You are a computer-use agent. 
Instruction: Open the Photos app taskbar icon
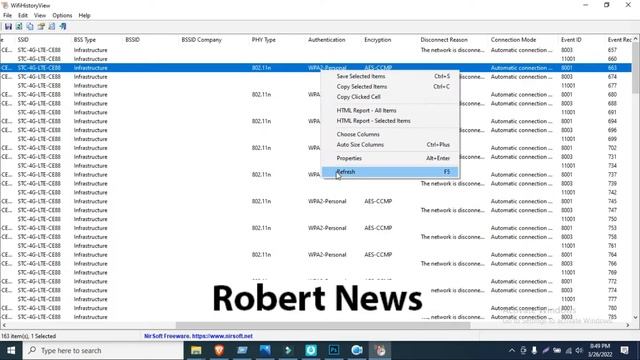265,350
